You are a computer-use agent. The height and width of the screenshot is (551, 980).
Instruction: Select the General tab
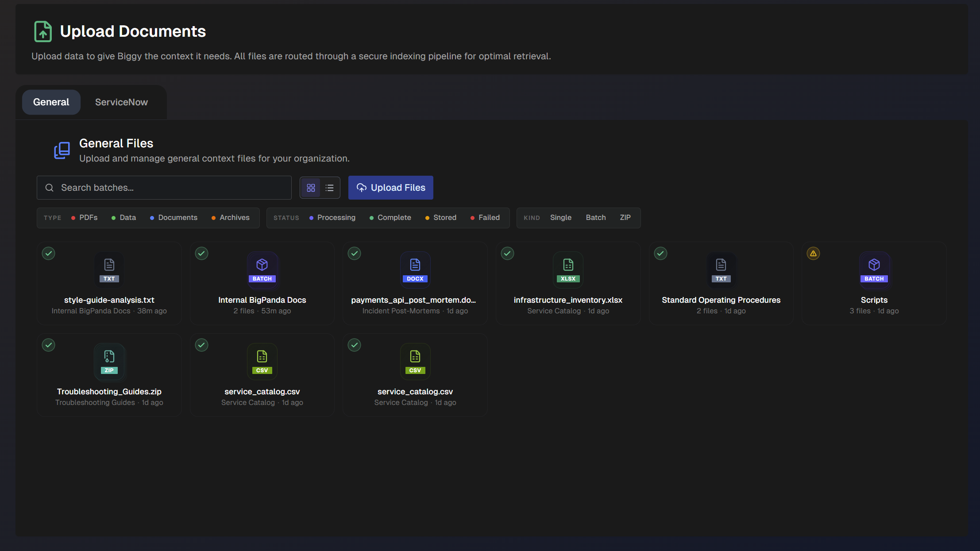(51, 102)
